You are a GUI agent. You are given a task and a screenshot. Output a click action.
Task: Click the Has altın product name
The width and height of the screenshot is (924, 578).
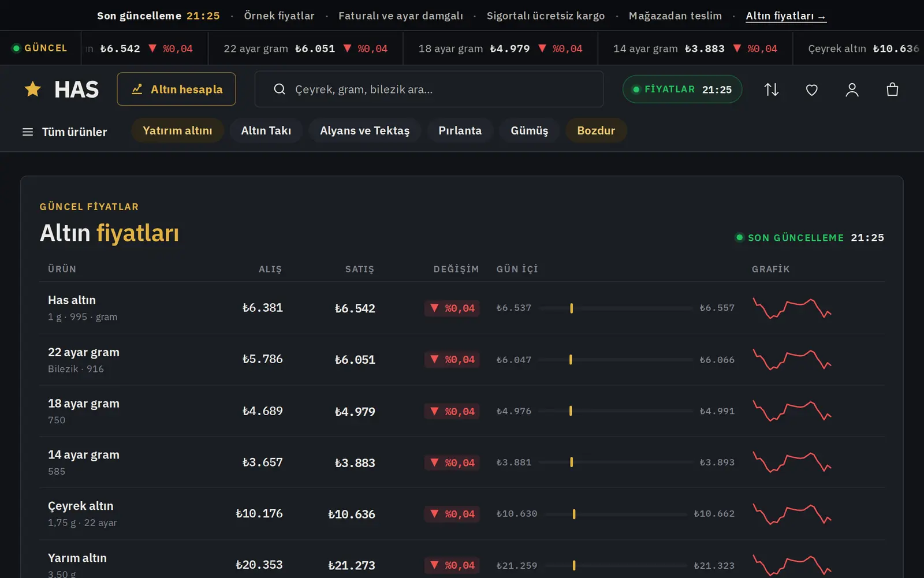click(72, 300)
